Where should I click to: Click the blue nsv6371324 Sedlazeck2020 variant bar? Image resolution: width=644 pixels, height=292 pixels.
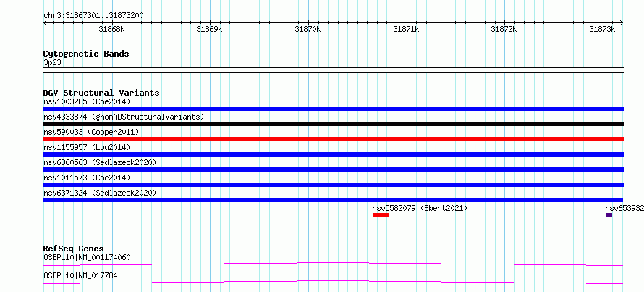coord(333,200)
